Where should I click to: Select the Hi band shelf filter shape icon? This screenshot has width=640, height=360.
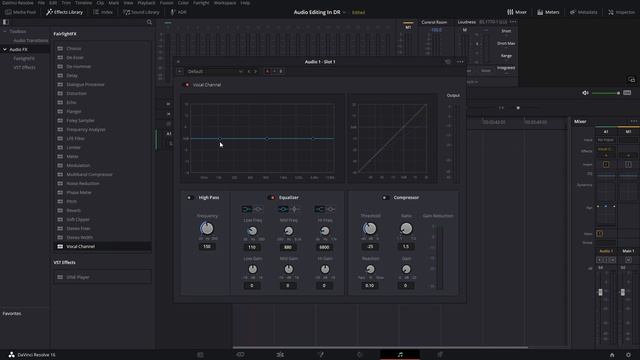point(320,209)
